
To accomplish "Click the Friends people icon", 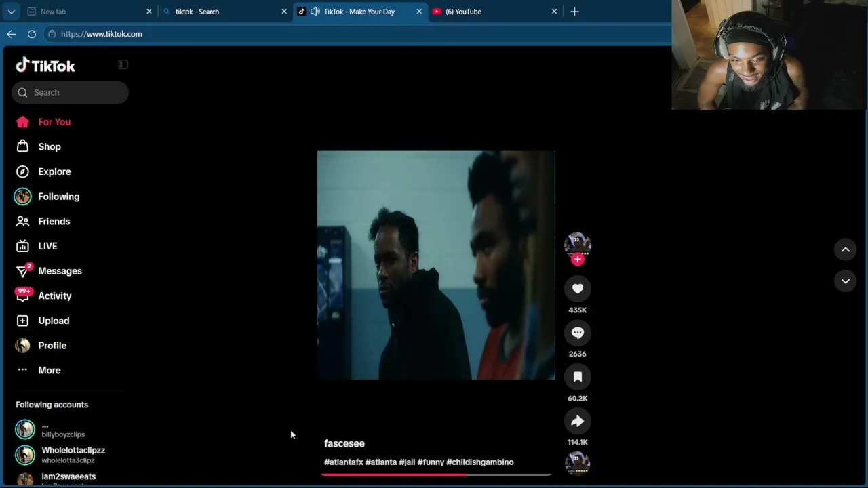I will click(x=22, y=221).
